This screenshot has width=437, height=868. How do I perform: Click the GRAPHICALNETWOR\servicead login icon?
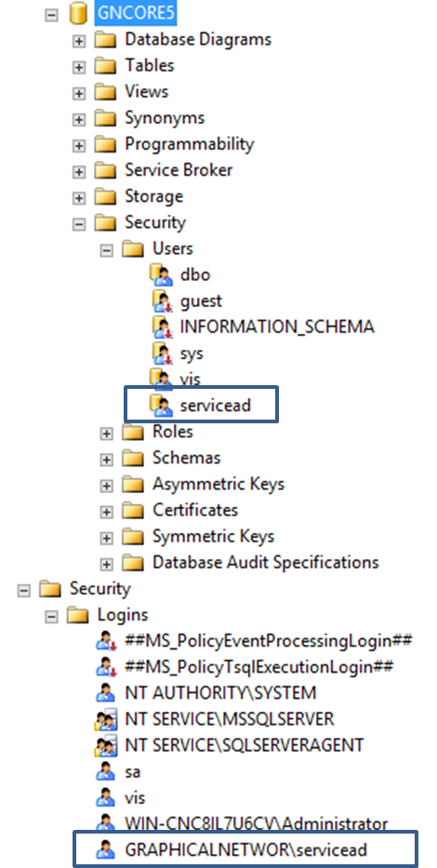[105, 849]
